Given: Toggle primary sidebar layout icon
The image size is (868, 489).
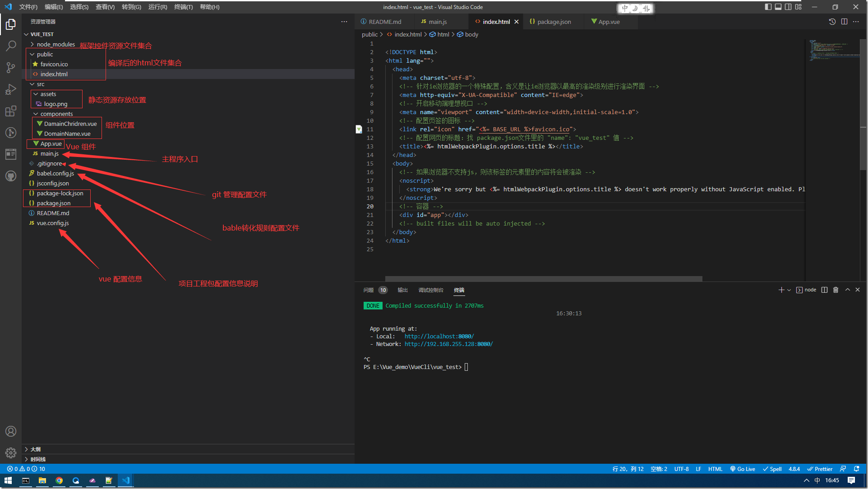Looking at the screenshot, I should 768,7.
